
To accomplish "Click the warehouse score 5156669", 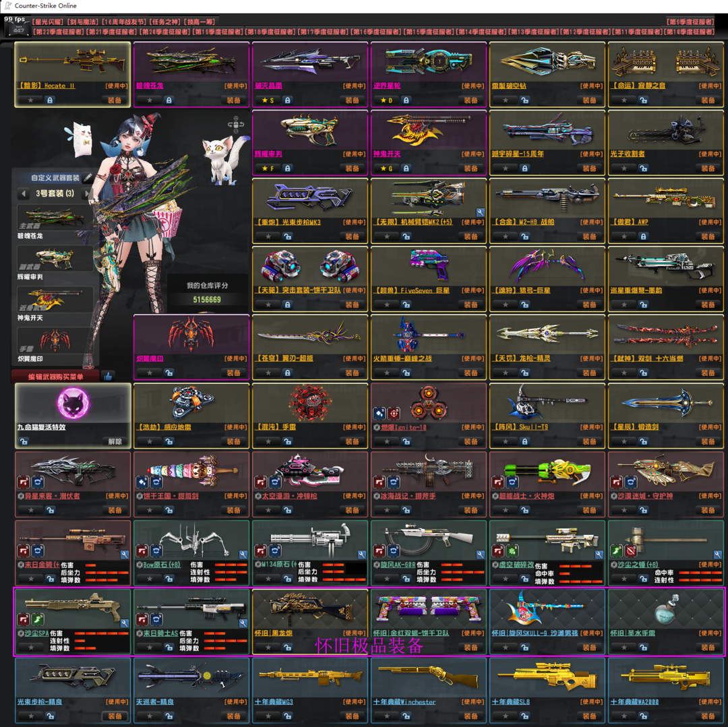I will click(x=207, y=300).
